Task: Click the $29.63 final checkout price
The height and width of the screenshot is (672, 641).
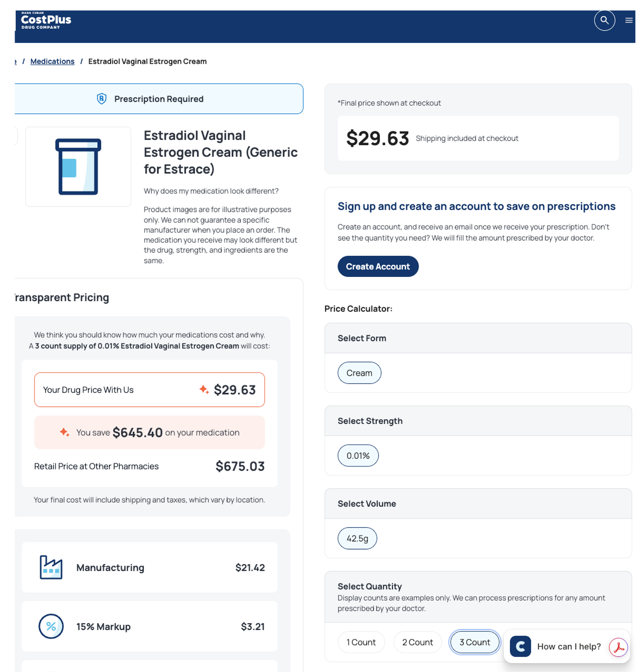Action: 378,138
